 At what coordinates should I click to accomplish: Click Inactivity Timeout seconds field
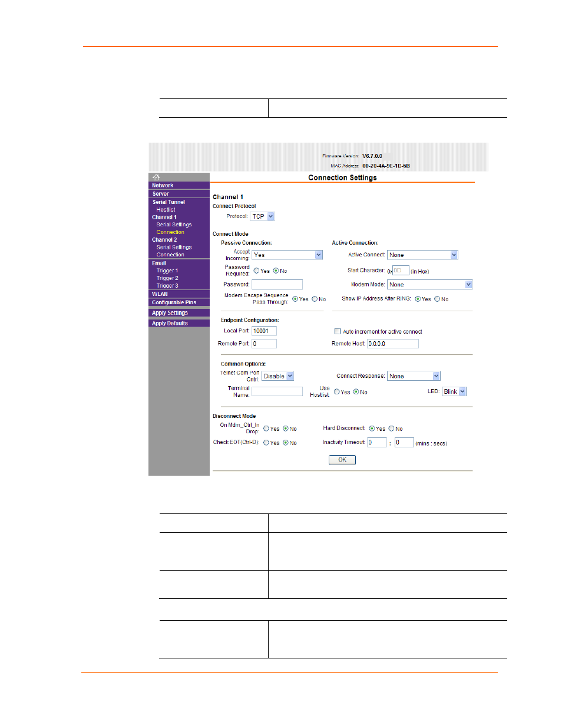(x=404, y=443)
